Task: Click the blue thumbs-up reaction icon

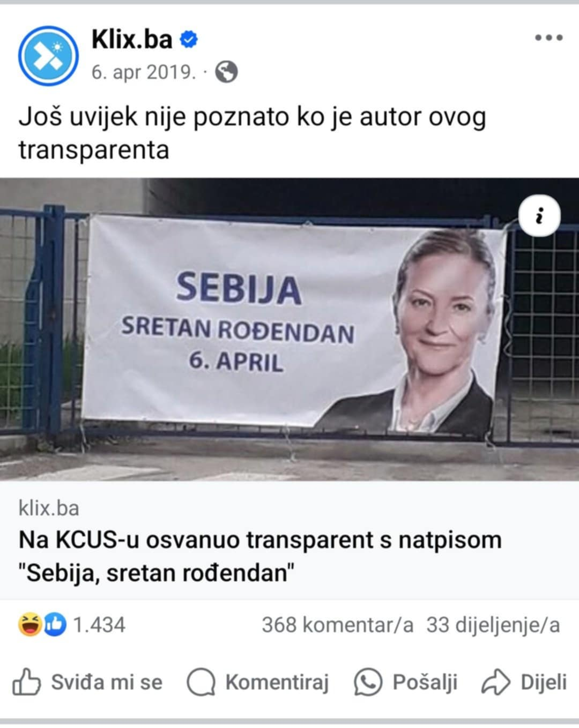Action: point(54,625)
